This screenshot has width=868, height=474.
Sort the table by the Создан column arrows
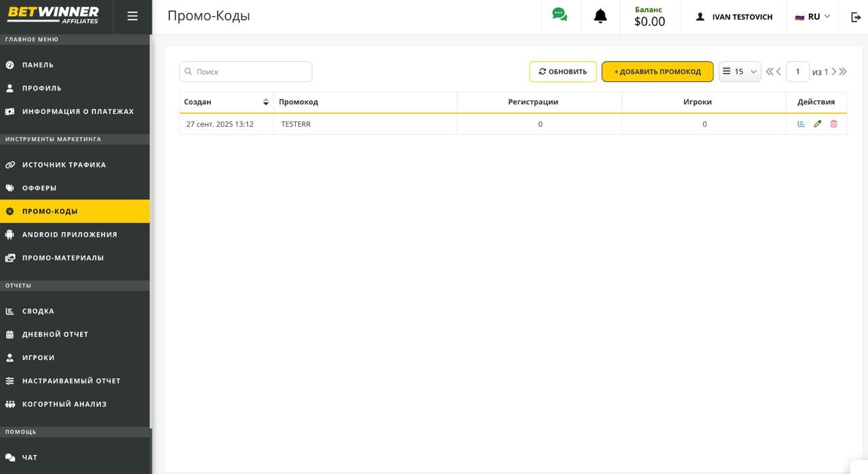pos(265,101)
